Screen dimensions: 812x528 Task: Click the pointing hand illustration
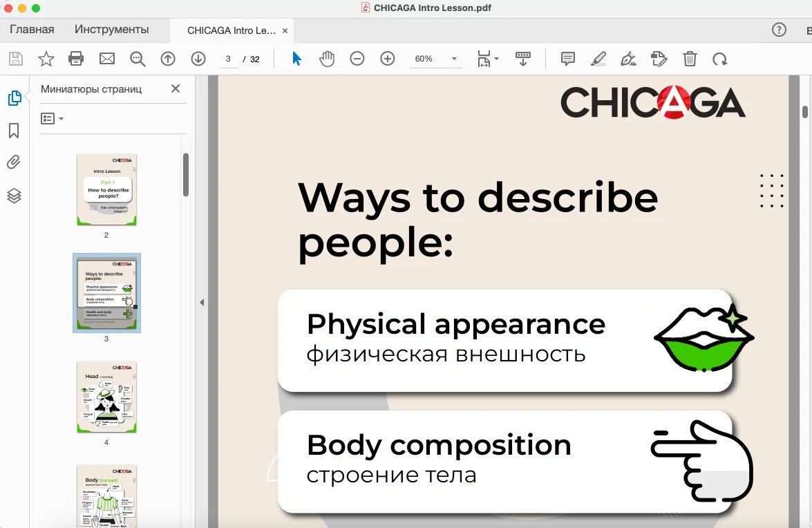(701, 461)
